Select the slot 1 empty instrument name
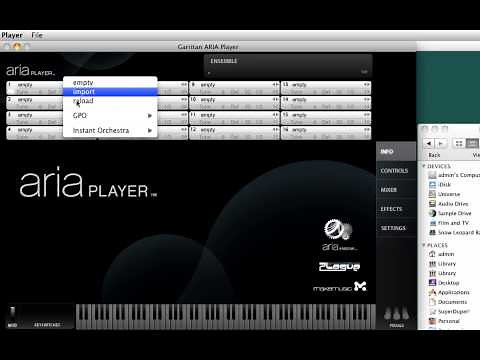The width and height of the screenshot is (480, 360). coord(25,85)
